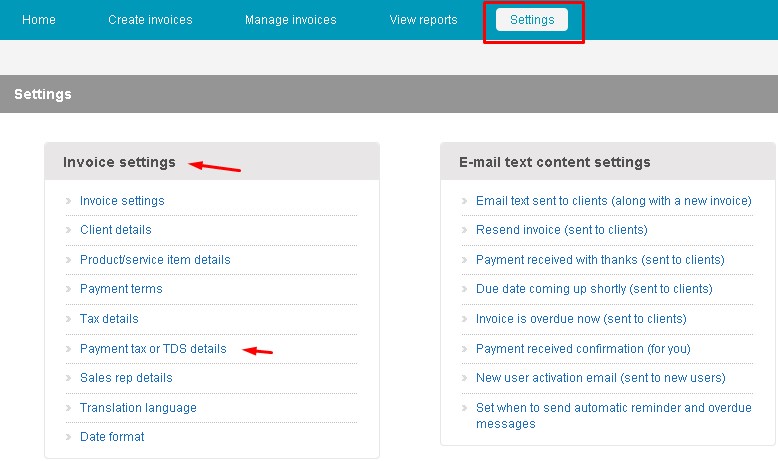
Task: Go to the Home menu item
Action: [x=39, y=20]
